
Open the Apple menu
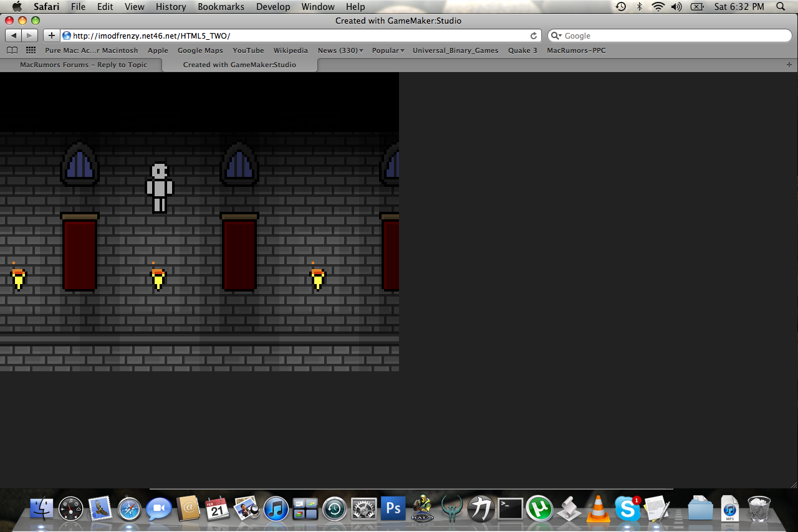tap(17, 7)
